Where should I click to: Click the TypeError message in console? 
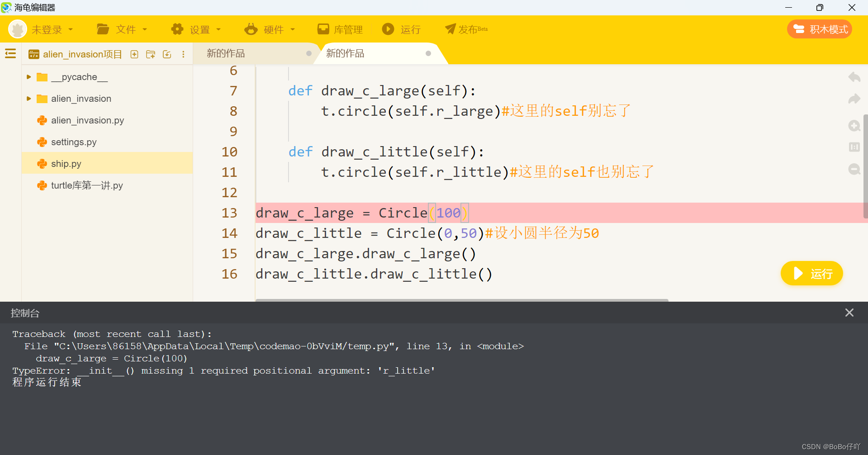223,370
